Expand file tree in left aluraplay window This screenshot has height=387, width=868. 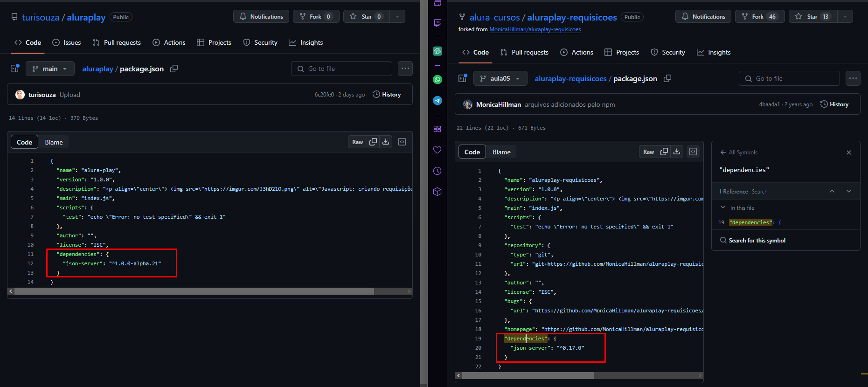click(14, 68)
